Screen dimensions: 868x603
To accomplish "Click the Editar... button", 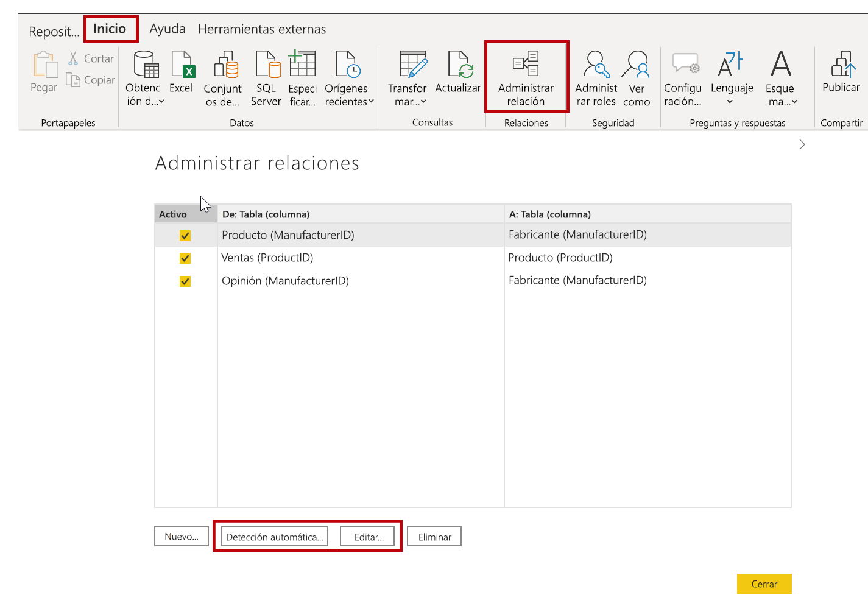I will pyautogui.click(x=367, y=537).
